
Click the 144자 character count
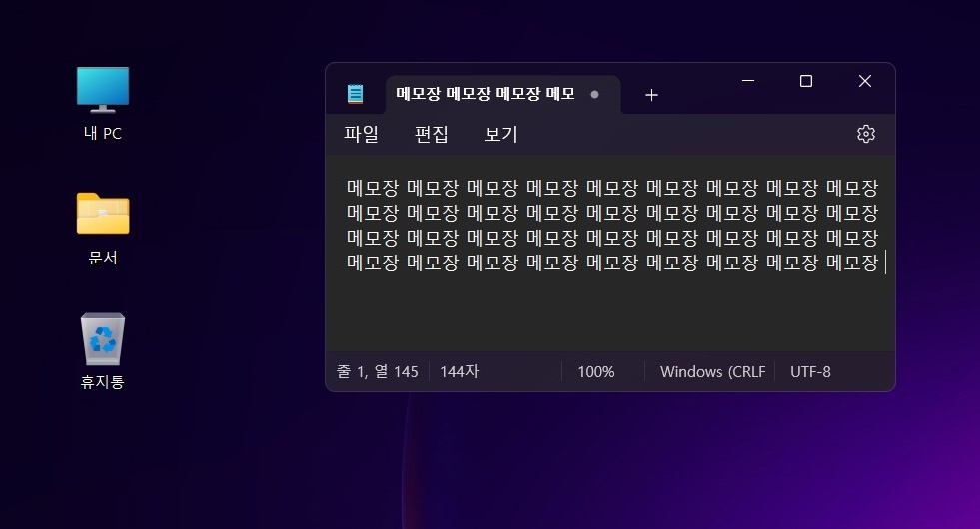[459, 371]
